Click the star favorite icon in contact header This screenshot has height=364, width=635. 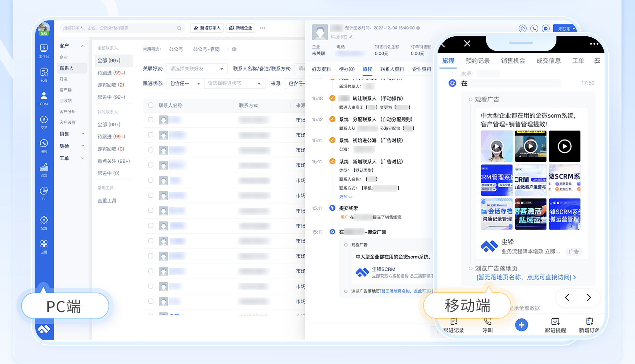[x=522, y=28]
